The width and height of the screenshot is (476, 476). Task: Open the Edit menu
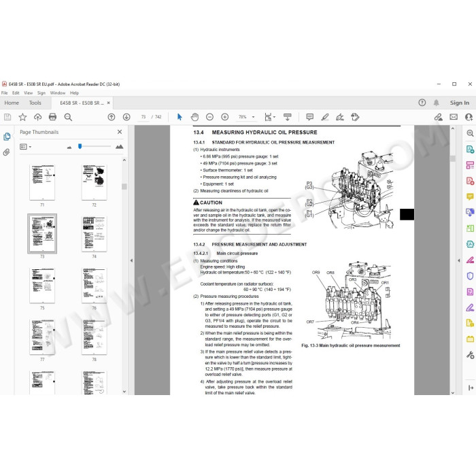pyautogui.click(x=16, y=93)
